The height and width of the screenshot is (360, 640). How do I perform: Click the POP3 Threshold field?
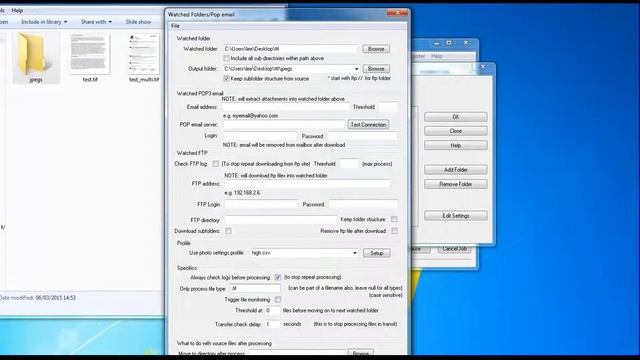[x=388, y=107]
